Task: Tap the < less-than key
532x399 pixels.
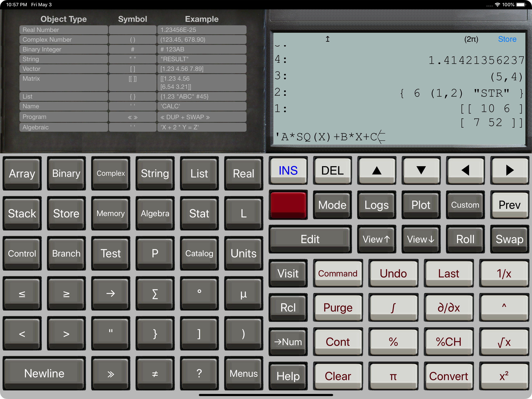Action: pyautogui.click(x=22, y=334)
